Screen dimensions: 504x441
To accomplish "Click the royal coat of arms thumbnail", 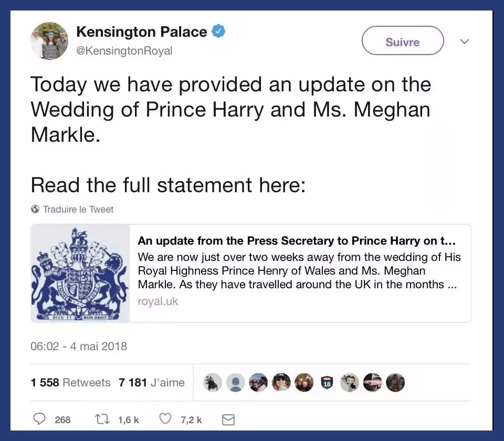I will coord(80,273).
